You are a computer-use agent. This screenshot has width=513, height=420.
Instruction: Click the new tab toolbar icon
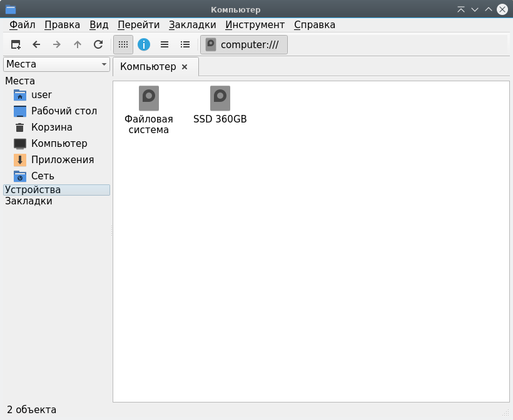tap(16, 44)
